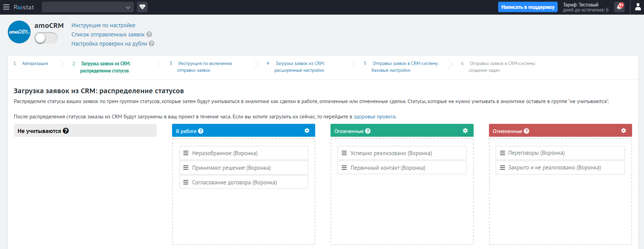644x249 pixels.
Task: Click the amoCRM round logo
Action: [19, 32]
